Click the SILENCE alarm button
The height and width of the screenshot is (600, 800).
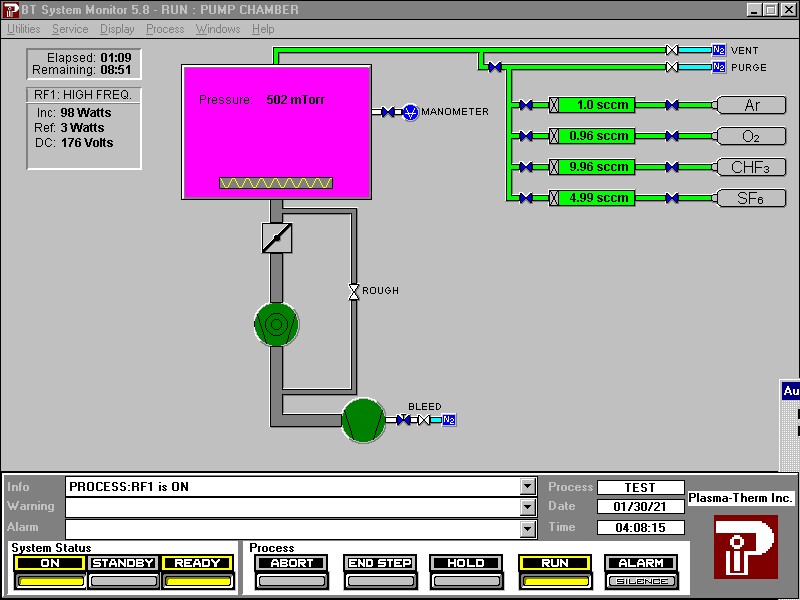click(641, 578)
